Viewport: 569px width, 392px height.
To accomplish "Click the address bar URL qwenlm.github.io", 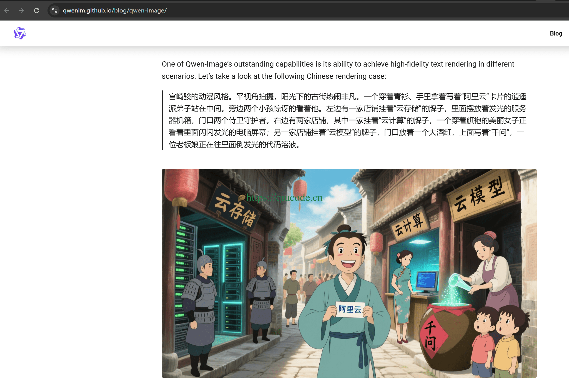I will [x=115, y=11].
